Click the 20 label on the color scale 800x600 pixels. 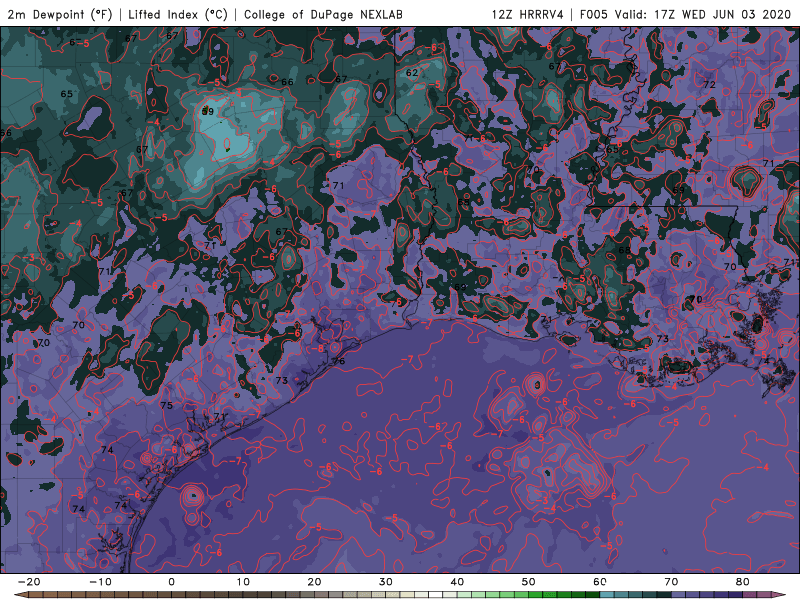pyautogui.click(x=314, y=582)
